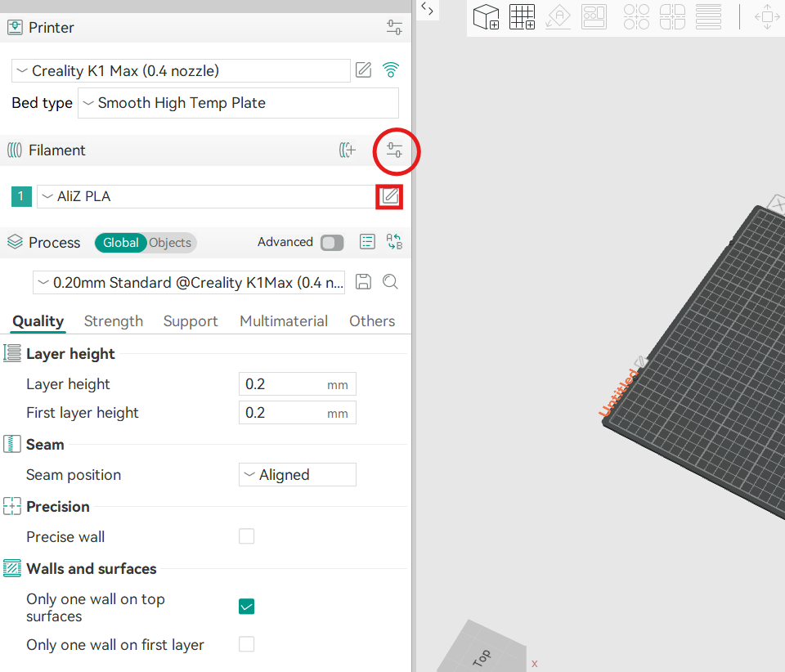Save the process preset with disk icon
The height and width of the screenshot is (672, 785).
[x=363, y=282]
